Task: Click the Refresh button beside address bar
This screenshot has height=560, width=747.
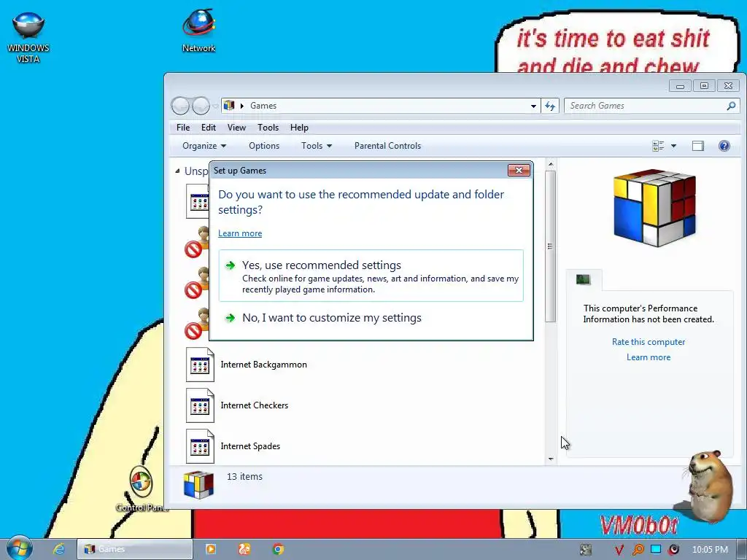Action: point(550,106)
